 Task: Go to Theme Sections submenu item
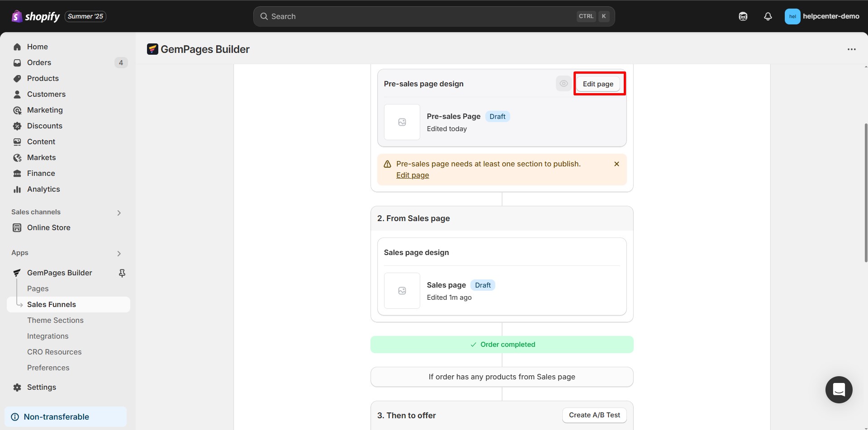[55, 320]
